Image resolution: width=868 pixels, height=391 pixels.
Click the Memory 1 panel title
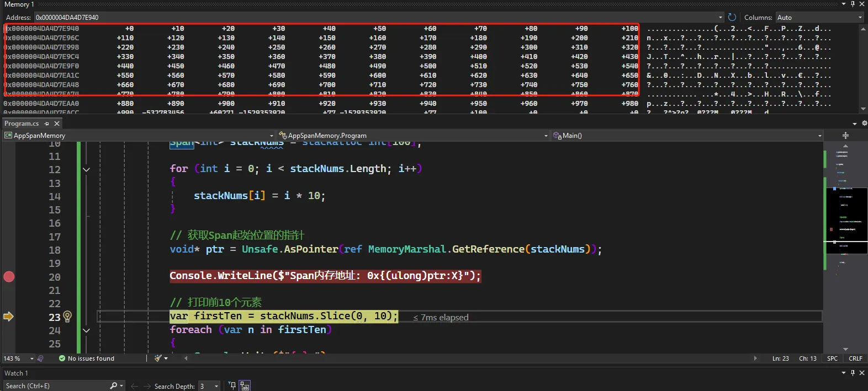pyautogui.click(x=19, y=4)
